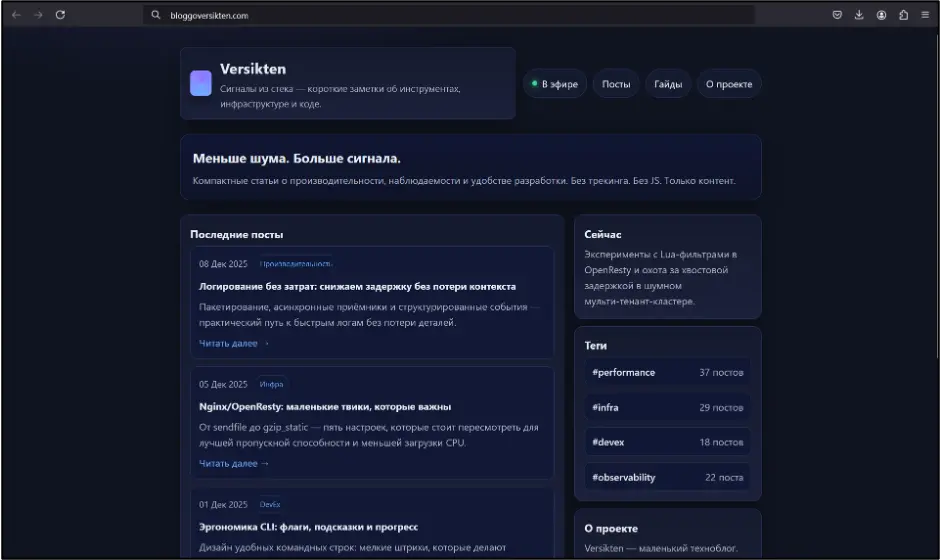Click the page vertical scrollbar
This screenshot has height=560, width=940.
937,195
